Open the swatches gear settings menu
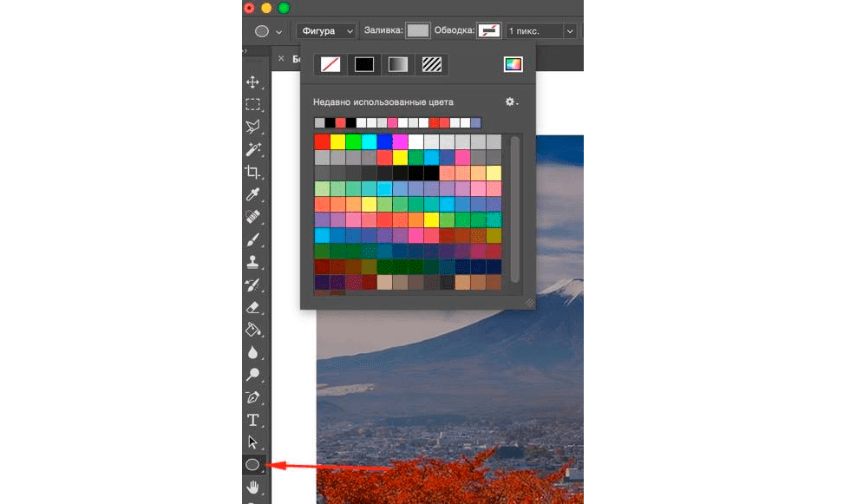The height and width of the screenshot is (504, 857). (512, 102)
